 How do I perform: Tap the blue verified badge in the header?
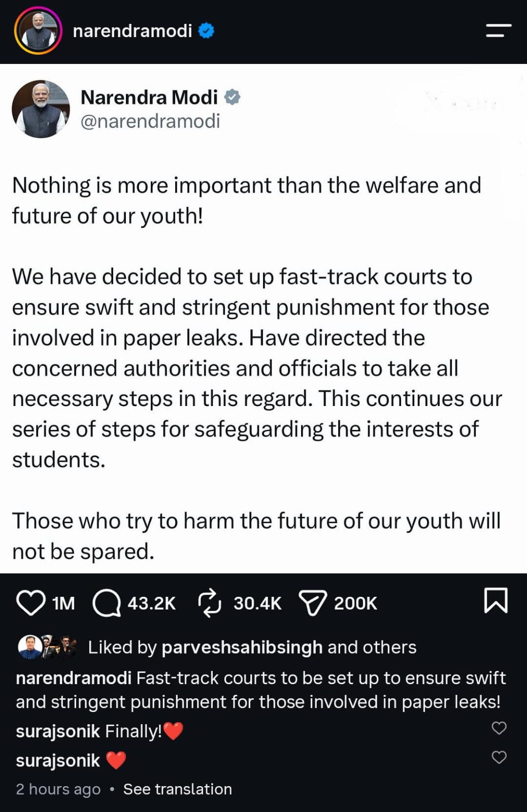(x=206, y=31)
